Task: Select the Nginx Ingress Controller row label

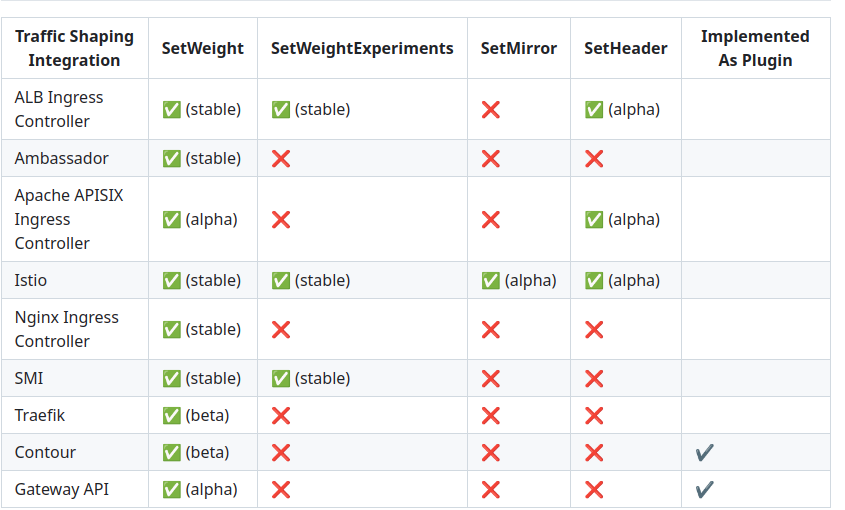Action: coord(67,329)
